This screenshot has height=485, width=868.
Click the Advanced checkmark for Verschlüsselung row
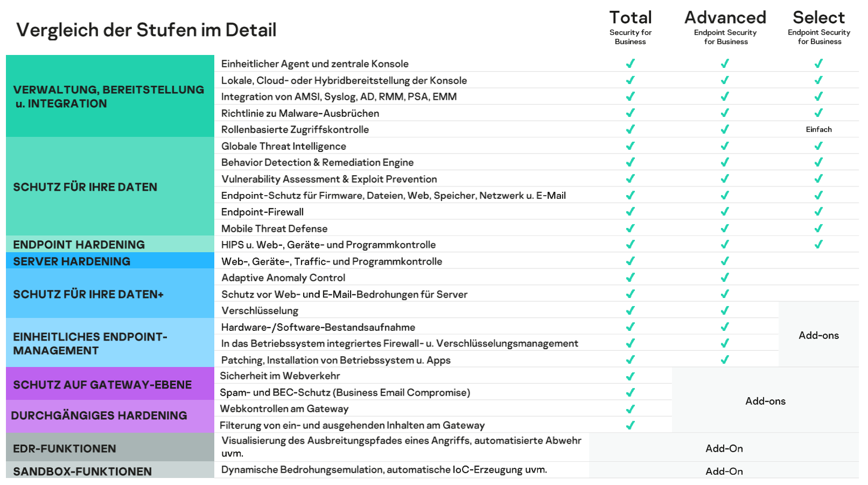725,310
